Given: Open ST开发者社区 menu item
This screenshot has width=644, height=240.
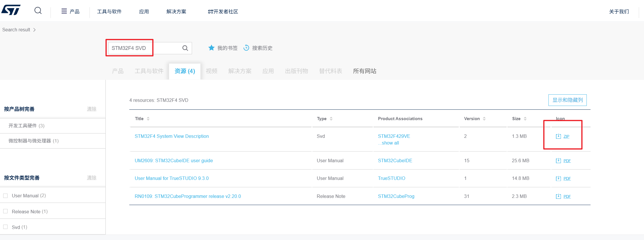Looking at the screenshot, I should pyautogui.click(x=223, y=12).
